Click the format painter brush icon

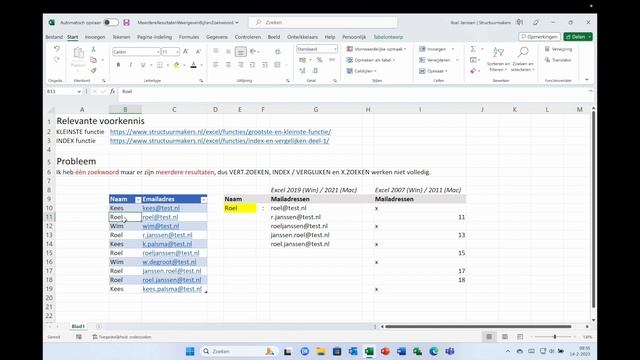click(93, 71)
